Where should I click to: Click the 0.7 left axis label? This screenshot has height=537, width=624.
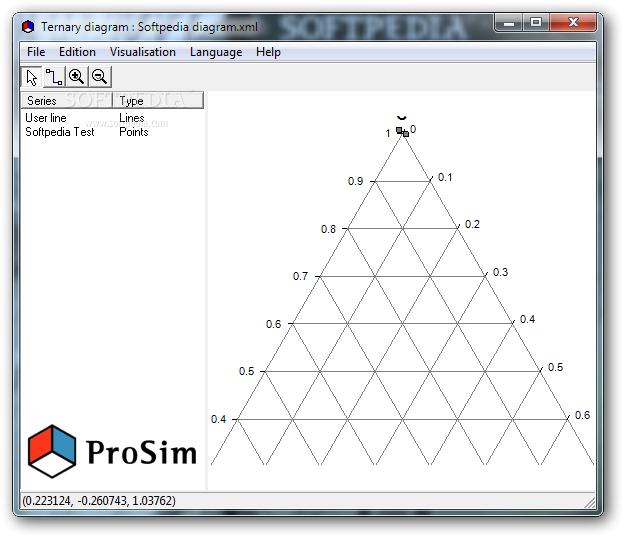tap(300, 276)
